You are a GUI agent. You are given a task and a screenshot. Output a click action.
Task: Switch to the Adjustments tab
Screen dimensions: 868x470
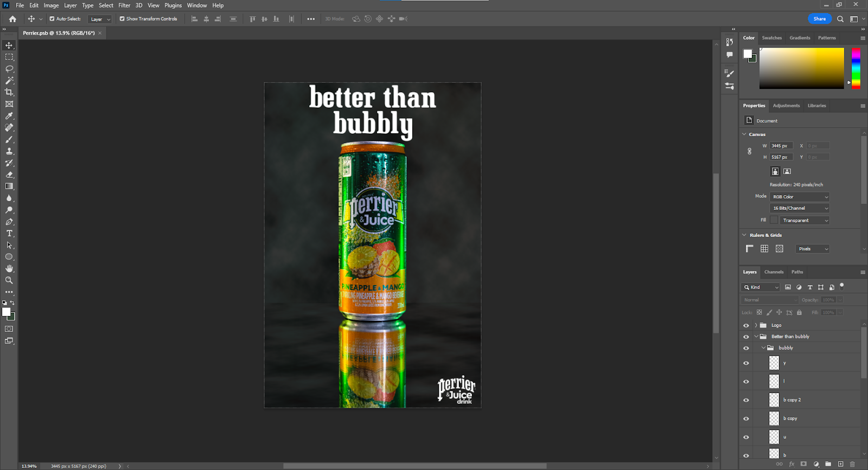[x=786, y=106]
